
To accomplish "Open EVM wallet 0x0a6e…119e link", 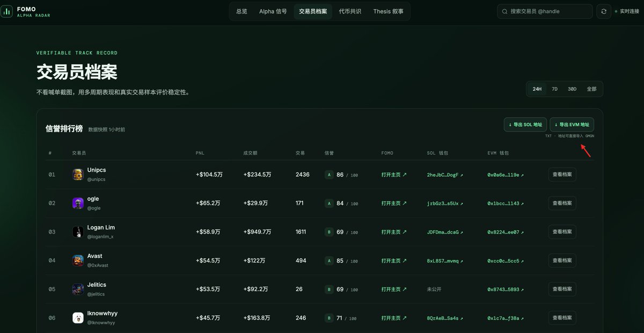I will [x=506, y=175].
